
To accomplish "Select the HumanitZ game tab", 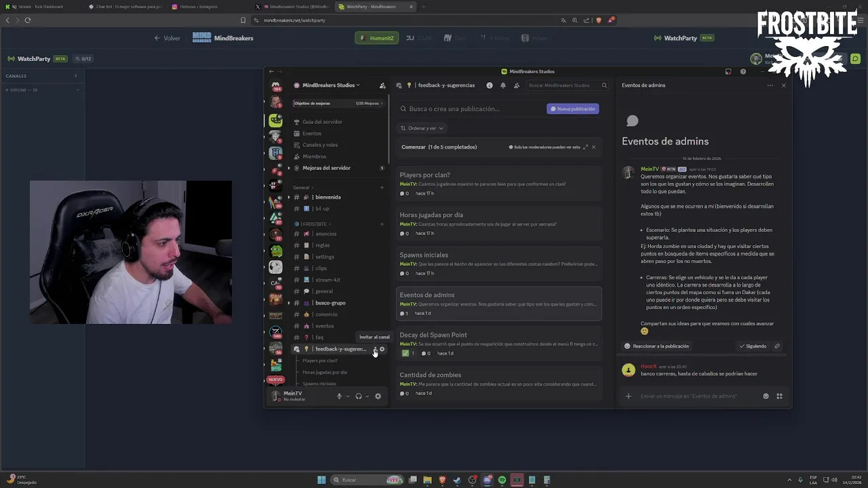I will [376, 38].
